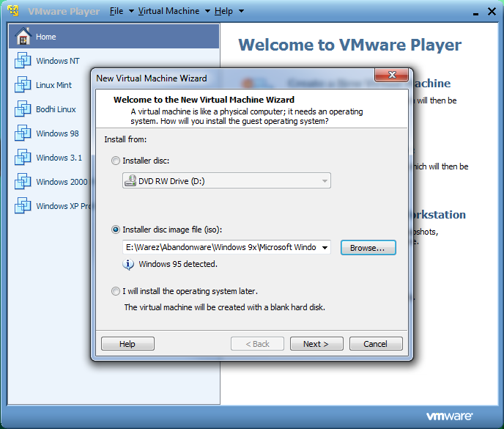504x429 pixels.
Task: Open the DVD RW Drive (D:) dropdown
Action: (226, 180)
